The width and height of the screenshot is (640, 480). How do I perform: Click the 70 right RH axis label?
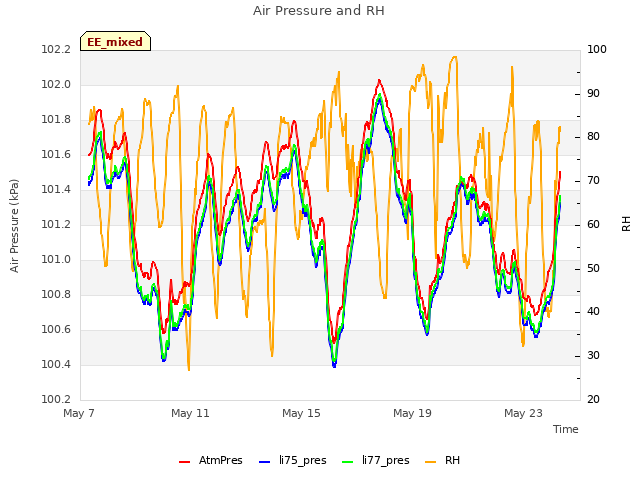593,181
